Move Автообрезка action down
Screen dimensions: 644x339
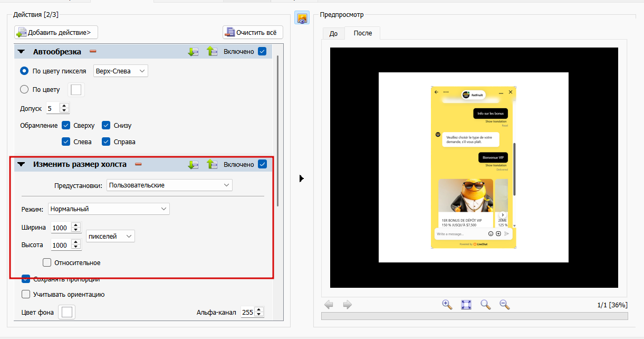193,52
